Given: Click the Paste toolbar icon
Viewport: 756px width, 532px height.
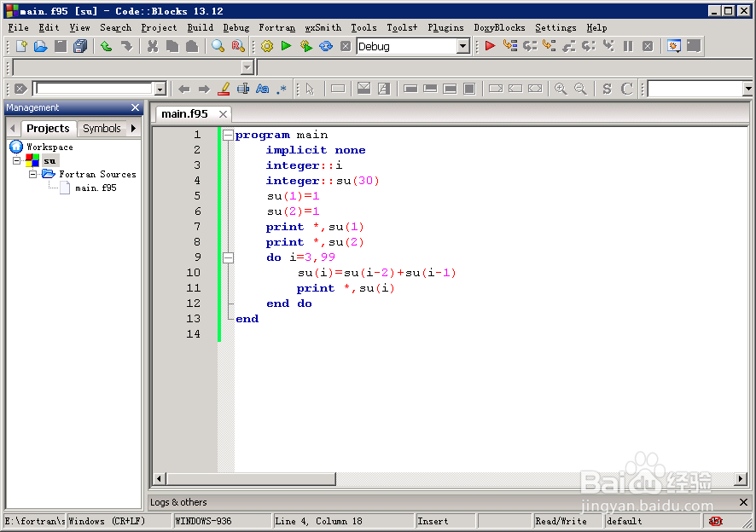Looking at the screenshot, I should (x=192, y=46).
